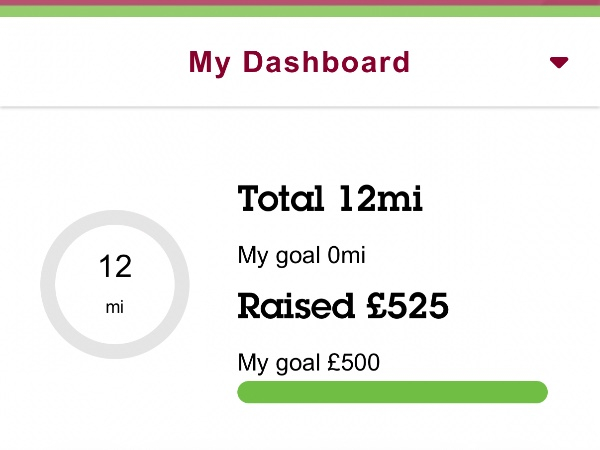Expand the My Dashboard dropdown arrow
600x450 pixels.
tap(559, 63)
